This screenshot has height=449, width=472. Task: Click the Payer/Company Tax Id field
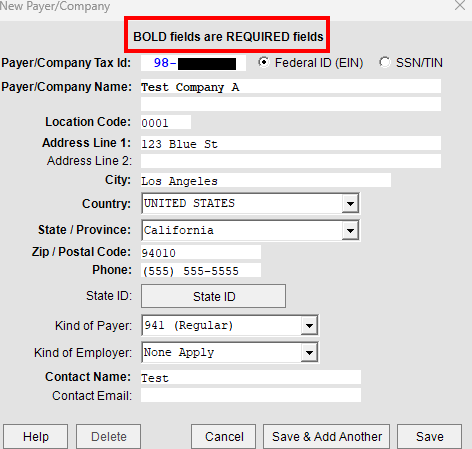tap(193, 63)
